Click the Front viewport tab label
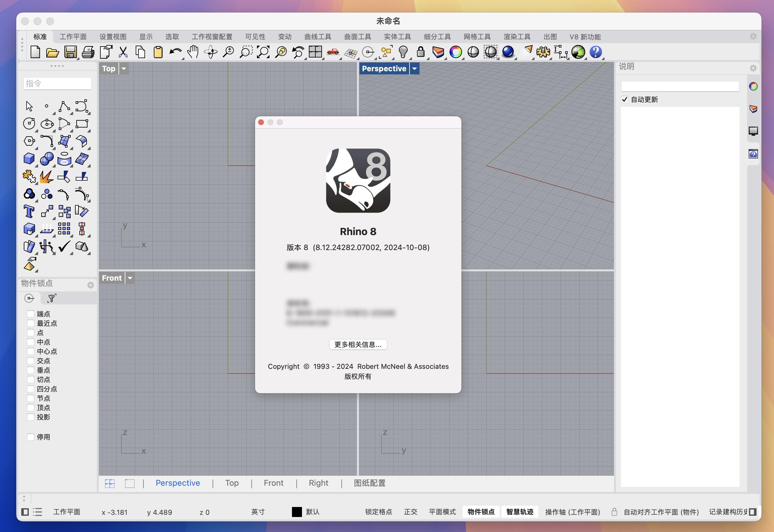This screenshot has width=774, height=532. pos(272,483)
